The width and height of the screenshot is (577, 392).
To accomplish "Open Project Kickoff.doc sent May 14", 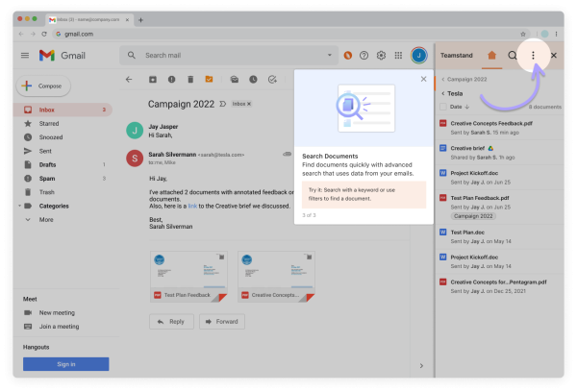I will [499, 261].
